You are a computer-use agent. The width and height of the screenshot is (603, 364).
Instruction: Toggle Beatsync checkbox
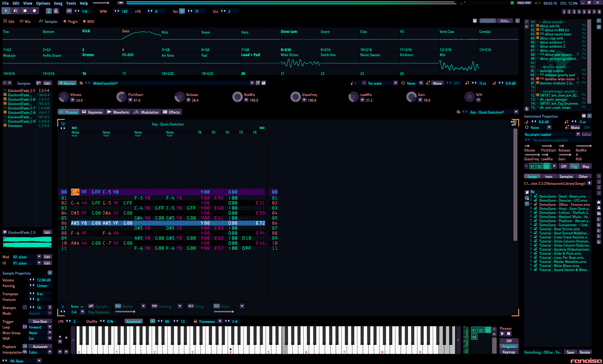(x=25, y=308)
